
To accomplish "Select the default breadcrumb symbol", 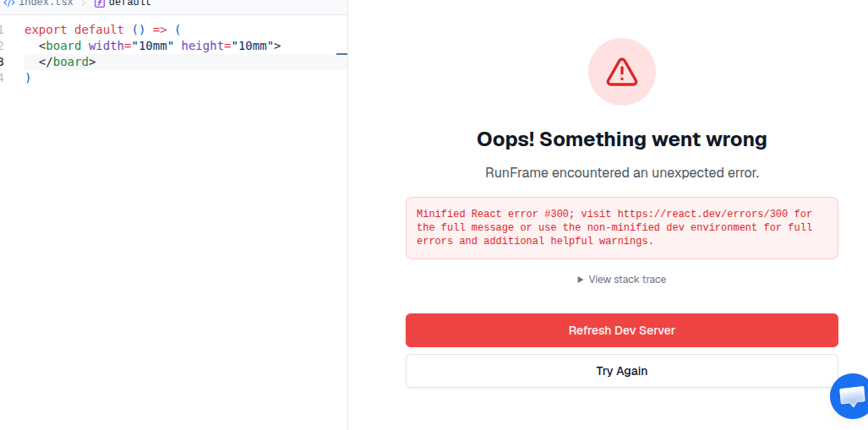I will [x=129, y=3].
